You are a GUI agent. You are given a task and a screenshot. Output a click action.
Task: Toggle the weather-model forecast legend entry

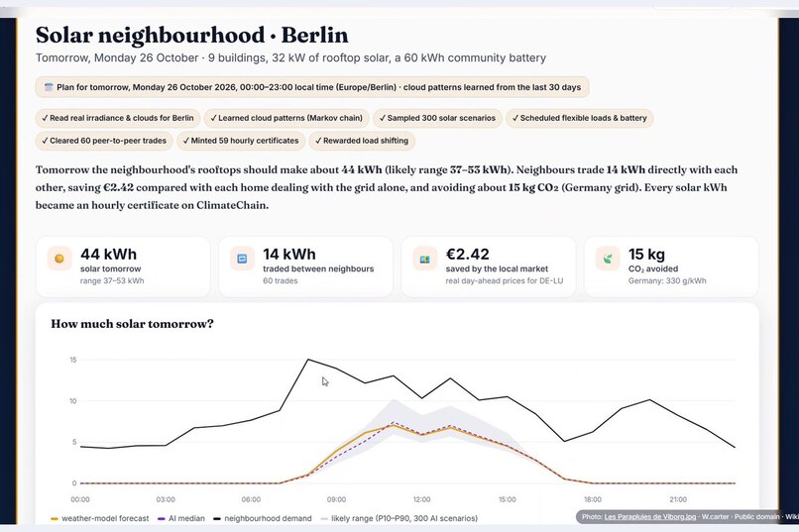(x=100, y=518)
